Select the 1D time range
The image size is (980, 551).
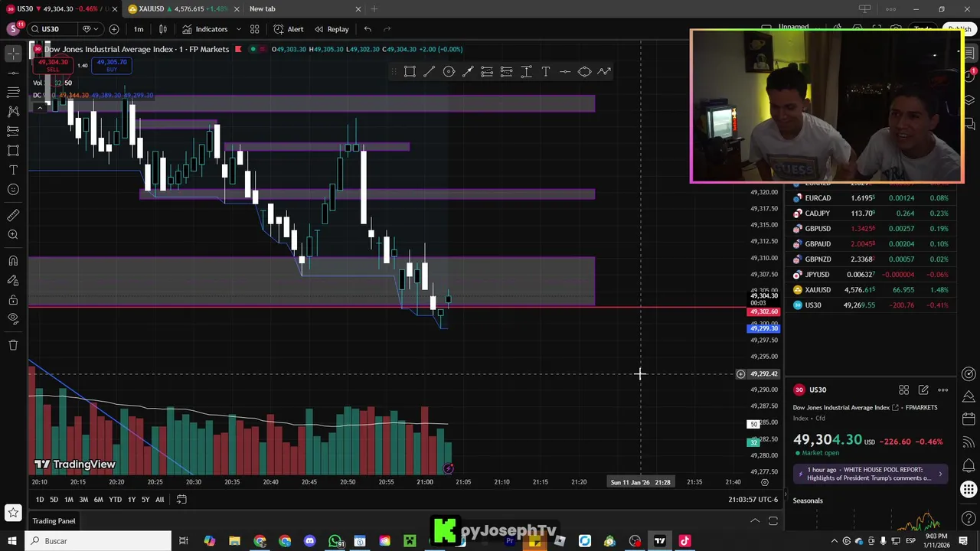[x=40, y=500]
